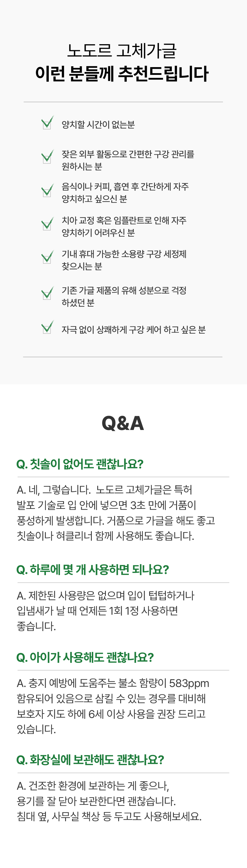Expand the question '하루에 몇 개 사용하면 되나요?'
The width and height of the screenshot is (247, 868).
[92, 569]
